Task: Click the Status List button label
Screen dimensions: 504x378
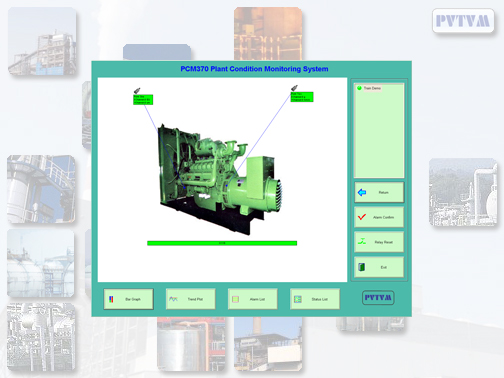Action: tap(319, 299)
